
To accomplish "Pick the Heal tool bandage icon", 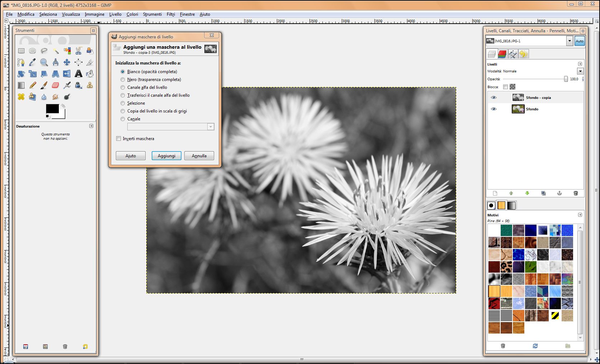I will coord(21,97).
